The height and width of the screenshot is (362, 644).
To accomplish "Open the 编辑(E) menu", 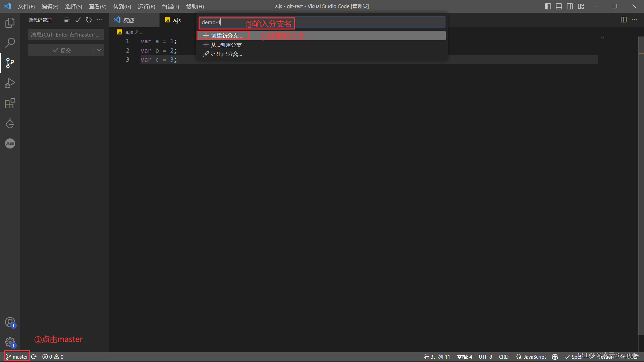I will 50,6.
